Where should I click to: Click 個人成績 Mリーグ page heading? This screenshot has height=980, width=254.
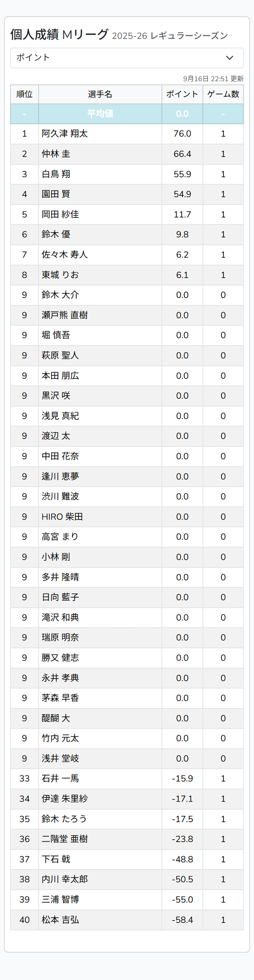pyautogui.click(x=59, y=34)
